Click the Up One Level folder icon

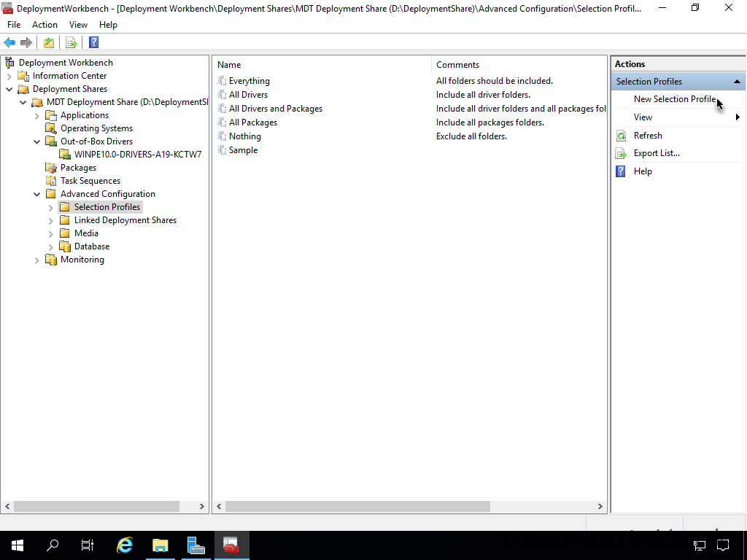(x=48, y=42)
